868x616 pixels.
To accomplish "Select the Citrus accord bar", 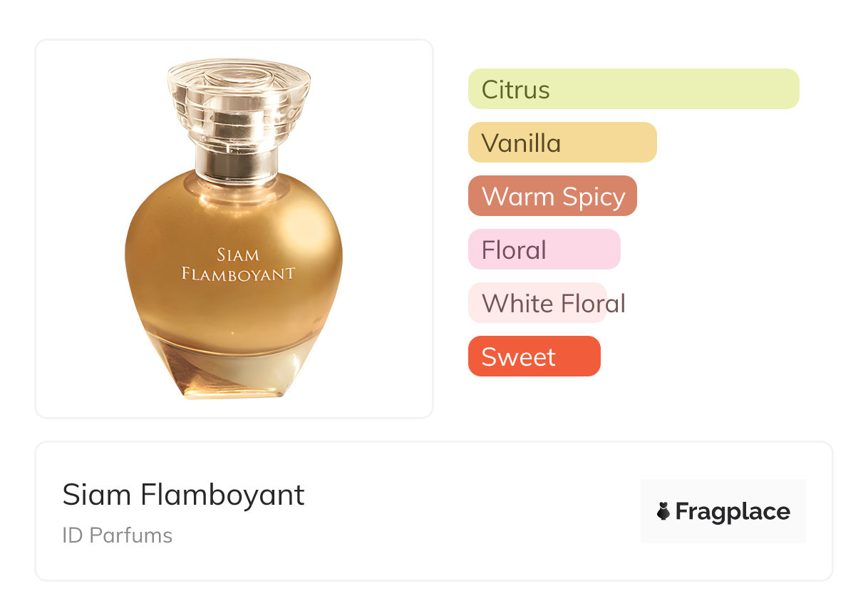I will pos(634,89).
